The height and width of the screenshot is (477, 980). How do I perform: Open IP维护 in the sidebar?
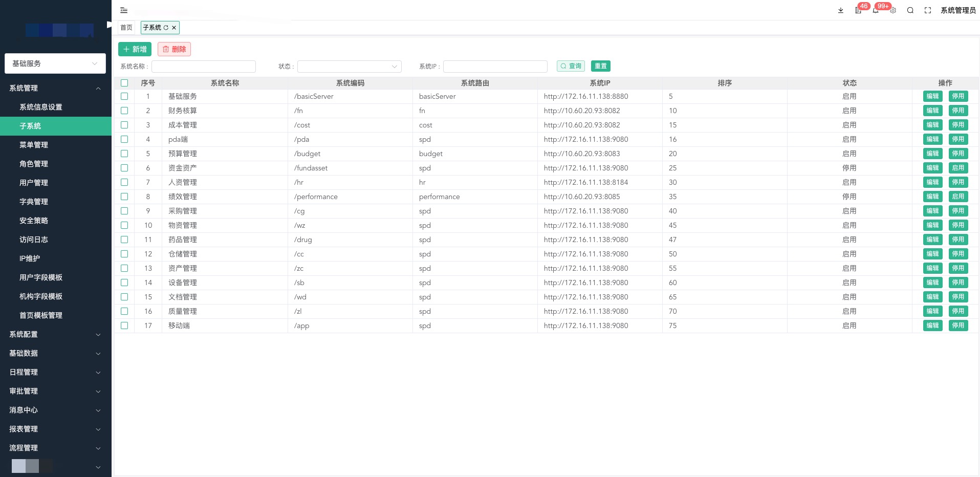point(55,258)
